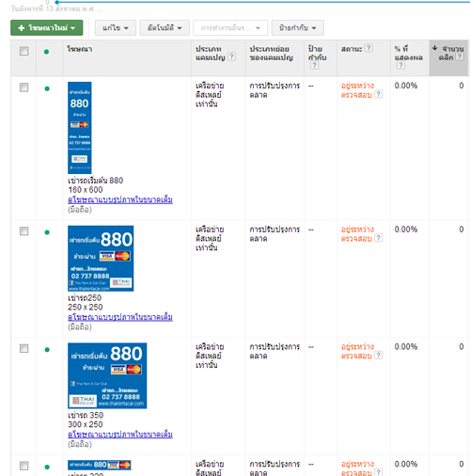This screenshot has width=470, height=476.
Task: Toggle the select-all checkbox in table header
Action: [23, 51]
